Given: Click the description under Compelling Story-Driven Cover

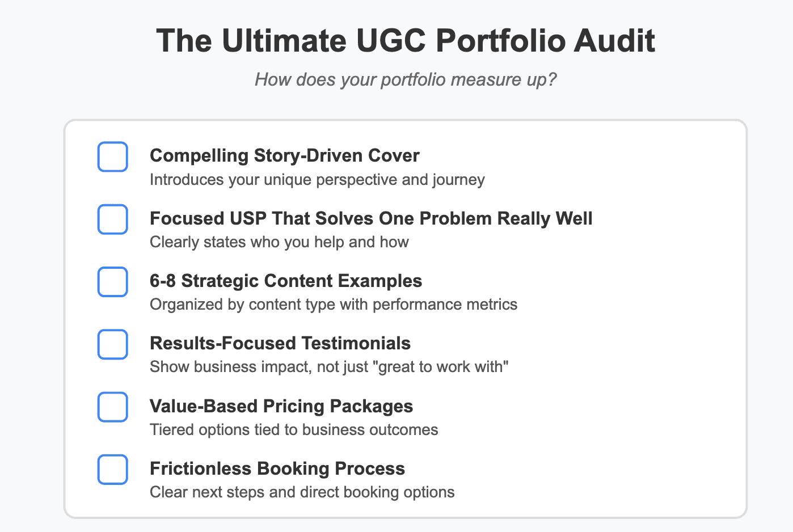Looking at the screenshot, I should coord(317,180).
